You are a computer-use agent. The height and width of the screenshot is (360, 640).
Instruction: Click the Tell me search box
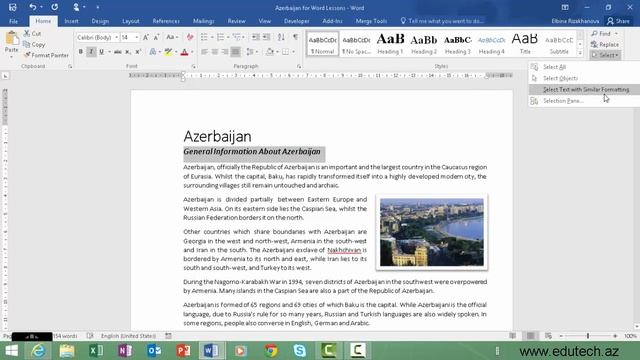pyautogui.click(x=443, y=21)
